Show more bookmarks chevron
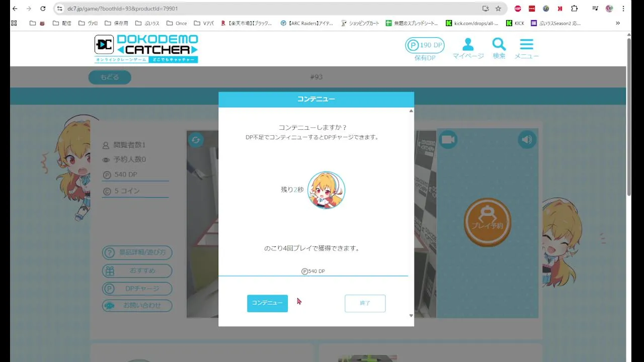The width and height of the screenshot is (644, 362). click(x=618, y=23)
